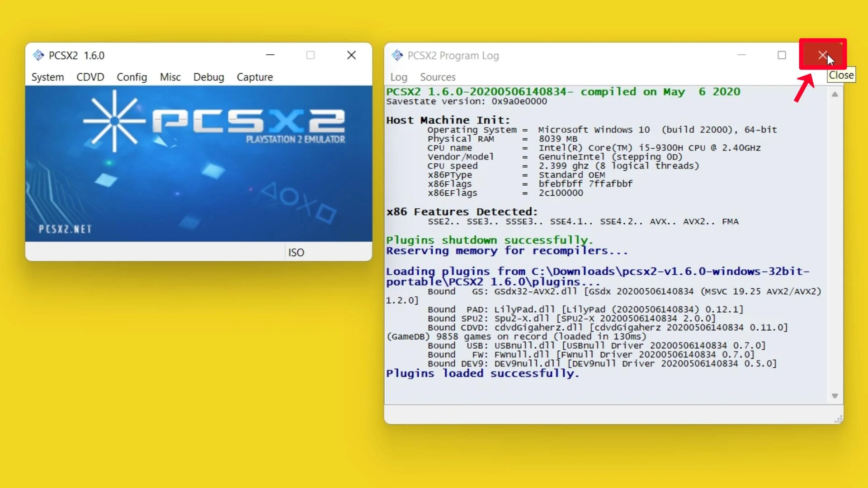Screen dimensions: 868x488
Task: Minimize the PCSX2 1.6.0 main window
Action: point(270,55)
